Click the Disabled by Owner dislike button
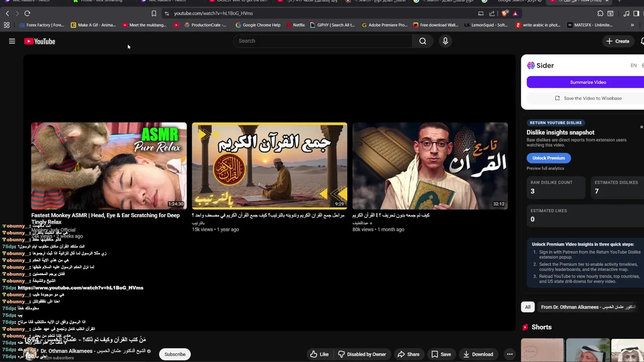 tap(362, 354)
